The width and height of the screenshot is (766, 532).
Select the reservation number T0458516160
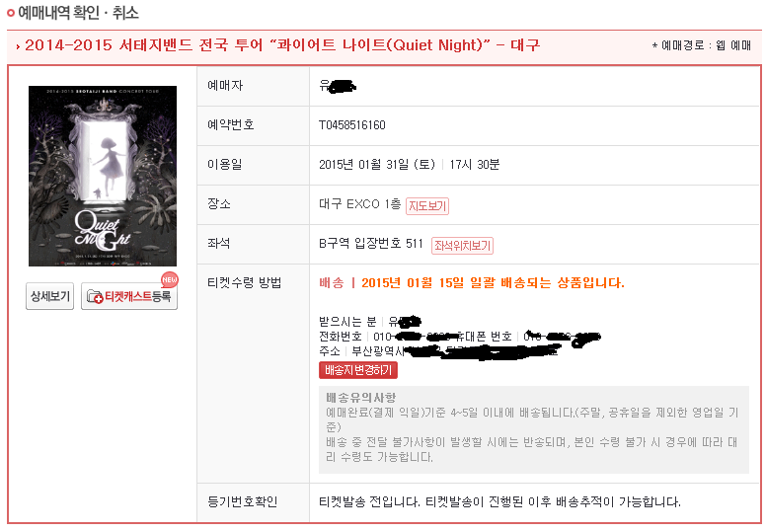(x=352, y=125)
